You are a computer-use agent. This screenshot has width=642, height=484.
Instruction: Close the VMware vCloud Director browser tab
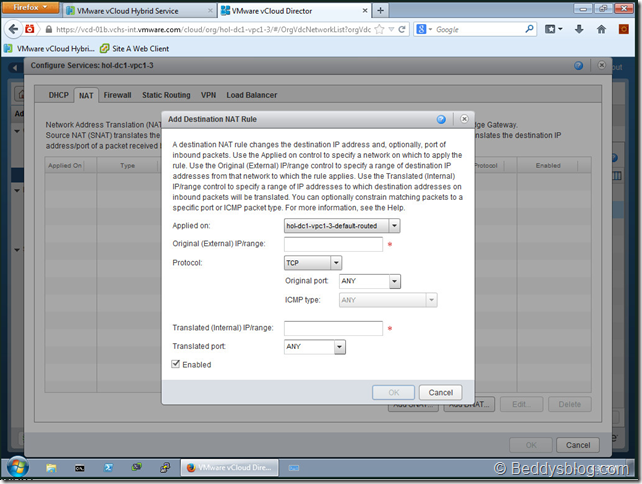(365, 11)
